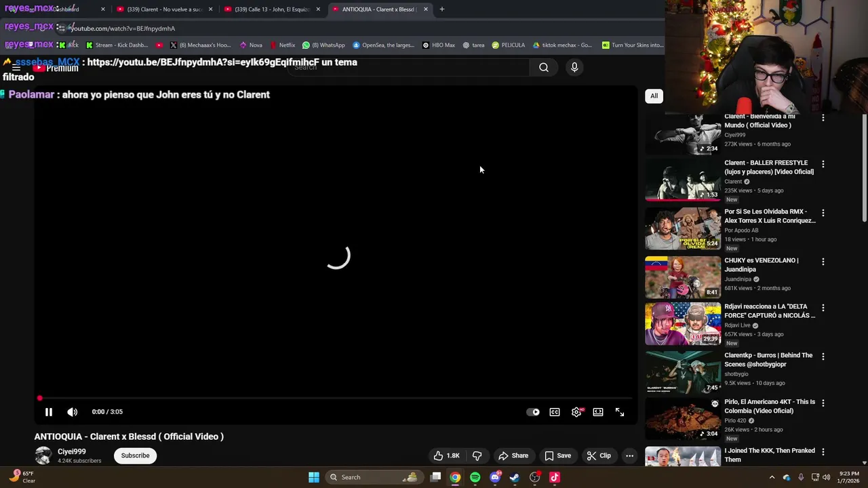The image size is (868, 488).
Task: Open Steam from the taskbar
Action: [x=515, y=477]
